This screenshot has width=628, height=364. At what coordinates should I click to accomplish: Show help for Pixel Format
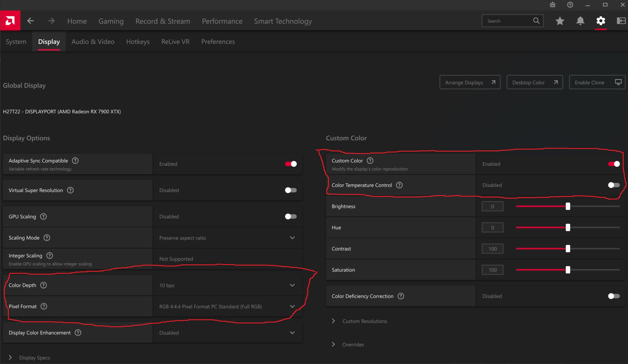(44, 306)
